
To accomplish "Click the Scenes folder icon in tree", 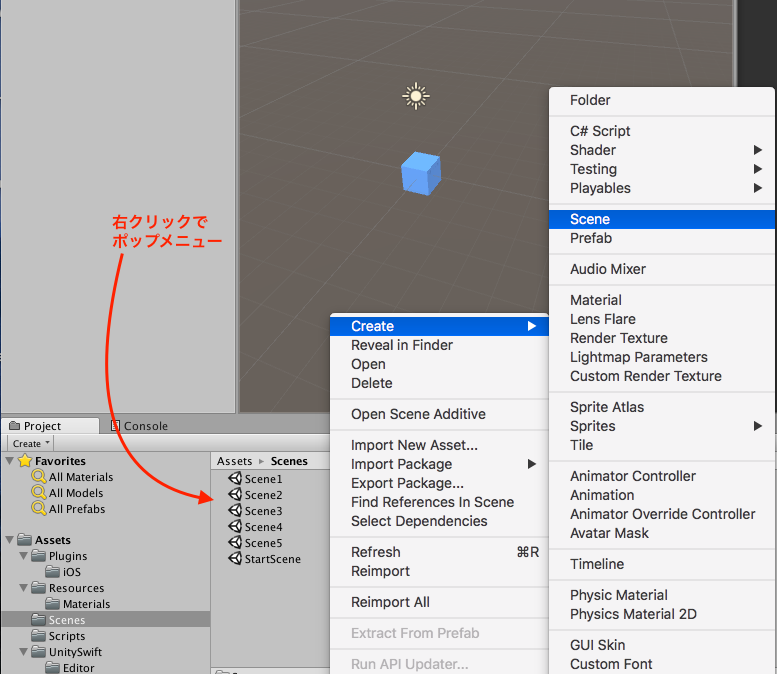I will 38,619.
